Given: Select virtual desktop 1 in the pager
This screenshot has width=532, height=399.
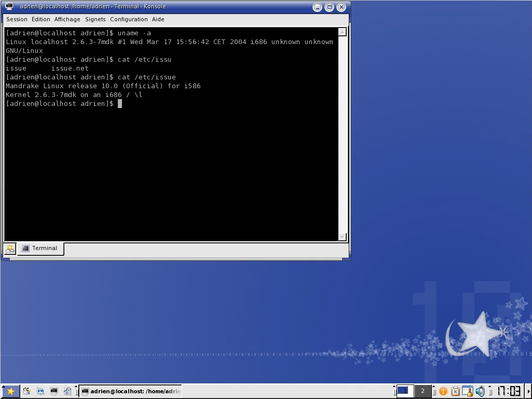Looking at the screenshot, I should coord(404,391).
